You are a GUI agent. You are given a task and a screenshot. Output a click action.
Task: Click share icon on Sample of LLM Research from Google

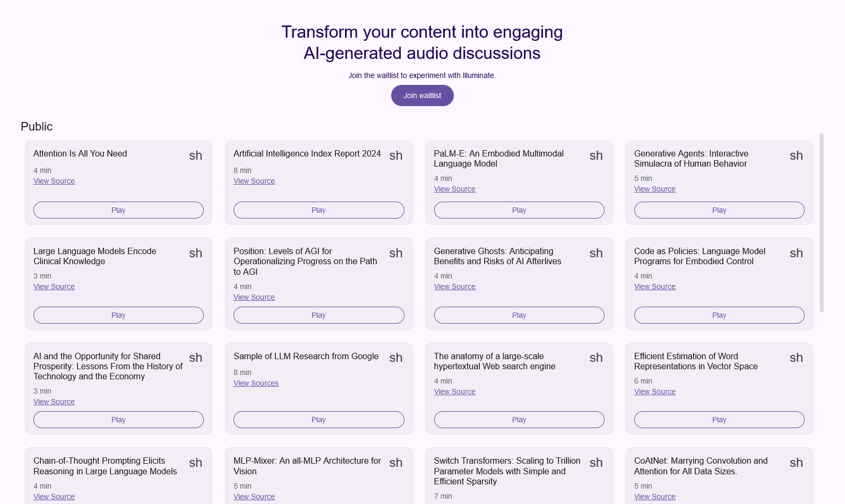point(395,358)
